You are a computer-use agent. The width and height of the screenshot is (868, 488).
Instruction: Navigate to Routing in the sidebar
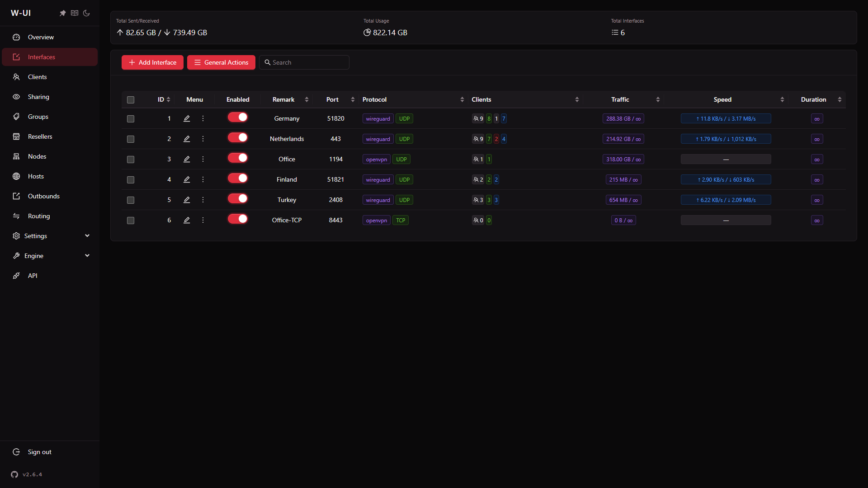[x=50, y=216]
